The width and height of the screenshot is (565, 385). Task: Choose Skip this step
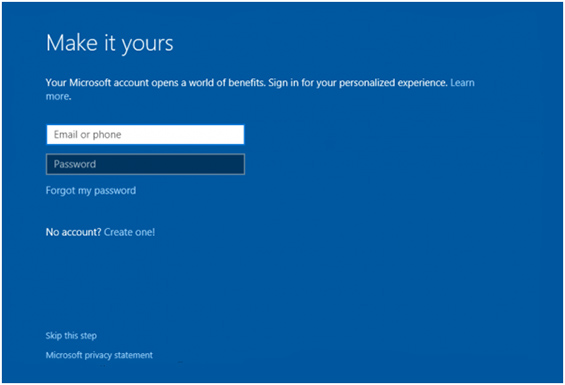pyautogui.click(x=71, y=336)
